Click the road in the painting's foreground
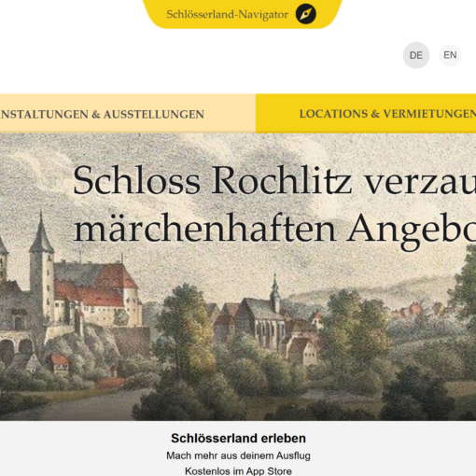 click(x=81, y=404)
